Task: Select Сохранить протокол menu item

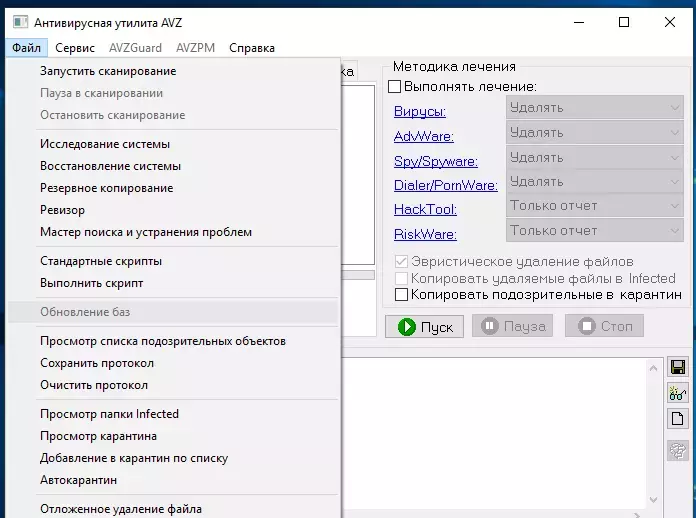Action: pos(173,363)
